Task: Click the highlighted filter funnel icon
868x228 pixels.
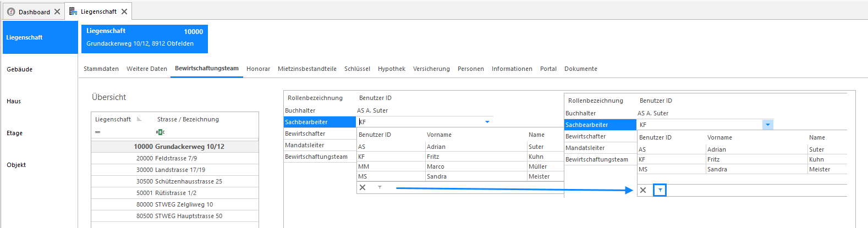Action: [660, 190]
